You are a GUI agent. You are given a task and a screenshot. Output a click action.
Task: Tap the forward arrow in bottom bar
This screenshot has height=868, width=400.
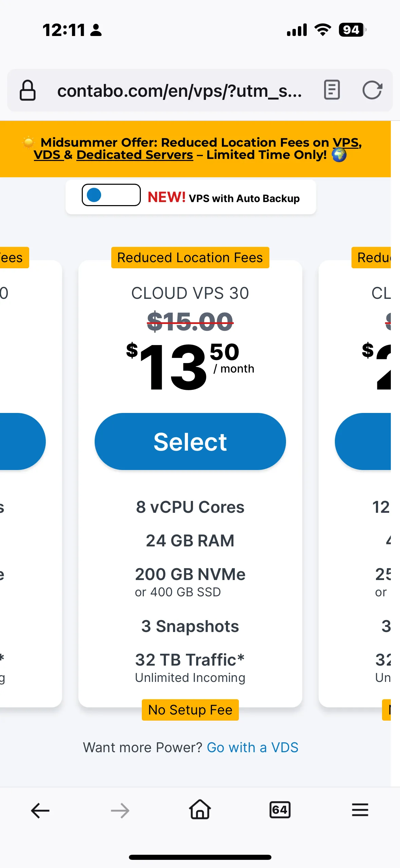point(120,811)
